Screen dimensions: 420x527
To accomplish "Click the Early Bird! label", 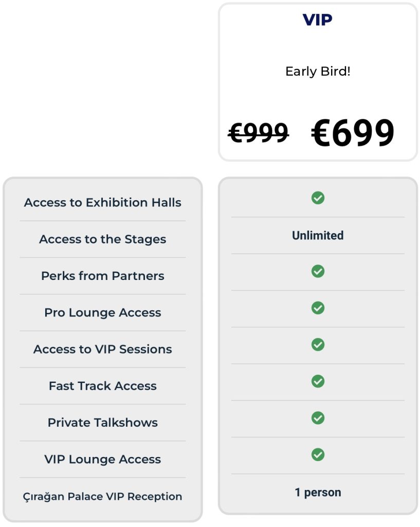I will pyautogui.click(x=318, y=72).
